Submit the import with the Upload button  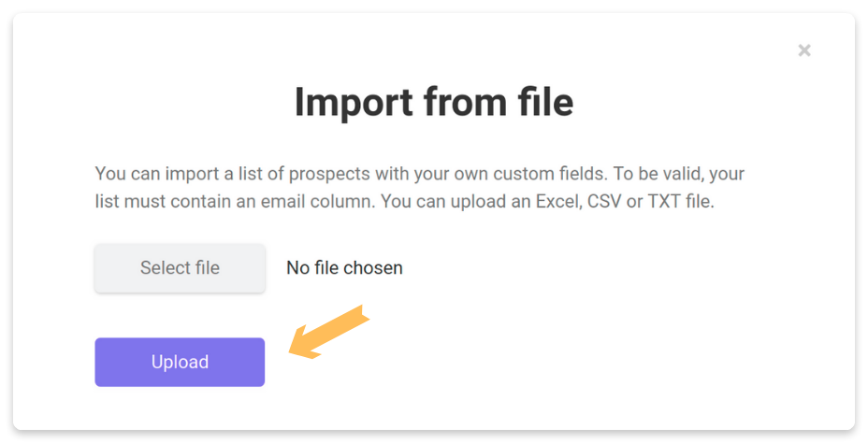(x=180, y=363)
